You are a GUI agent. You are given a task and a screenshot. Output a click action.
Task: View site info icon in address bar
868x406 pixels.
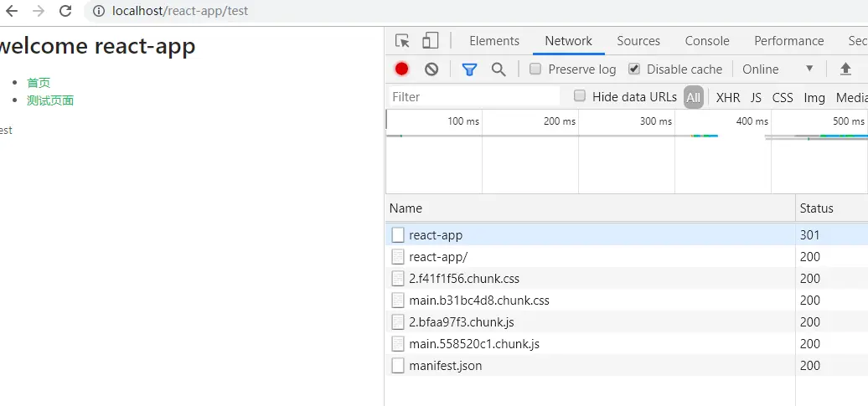coord(99,11)
